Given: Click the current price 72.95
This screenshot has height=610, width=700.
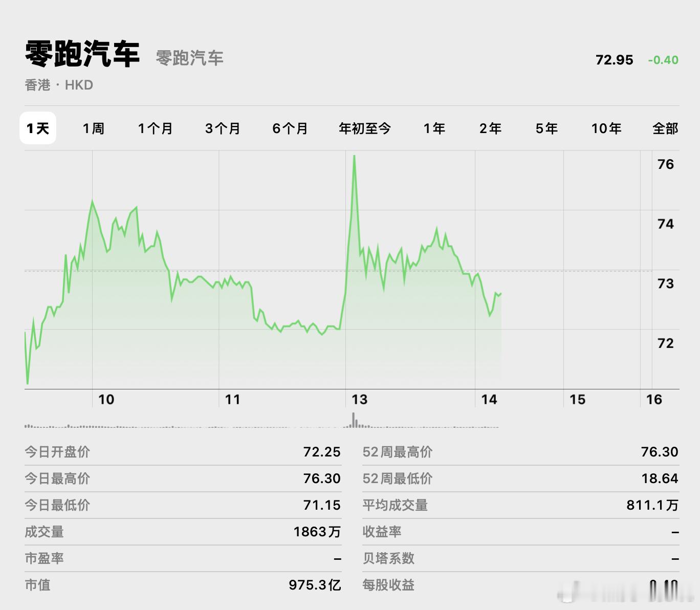Looking at the screenshot, I should tap(615, 60).
